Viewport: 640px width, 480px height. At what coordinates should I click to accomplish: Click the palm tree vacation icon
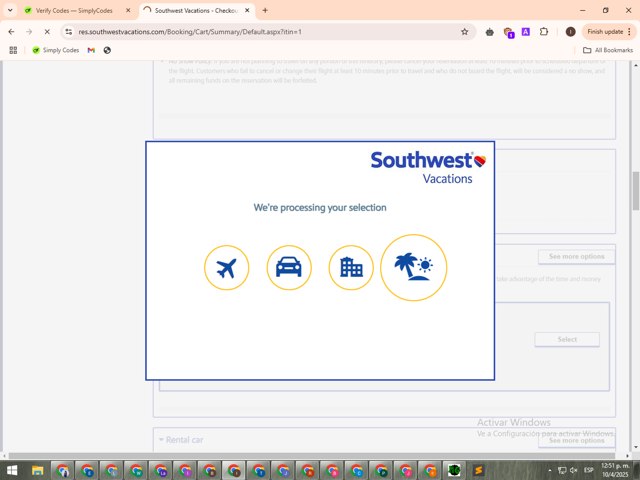click(x=413, y=268)
